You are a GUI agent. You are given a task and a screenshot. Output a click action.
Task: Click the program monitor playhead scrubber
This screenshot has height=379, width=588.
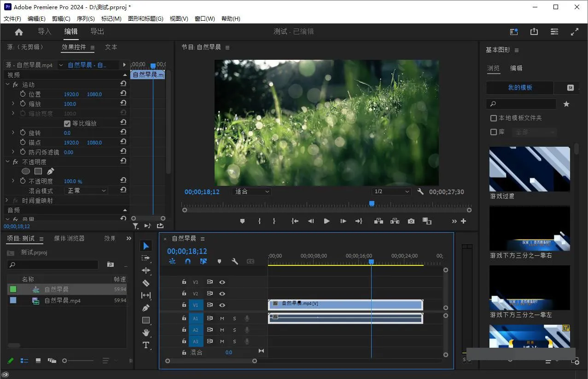click(372, 204)
